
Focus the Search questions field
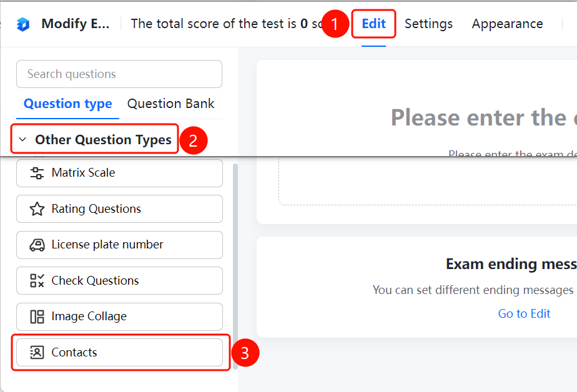click(119, 74)
